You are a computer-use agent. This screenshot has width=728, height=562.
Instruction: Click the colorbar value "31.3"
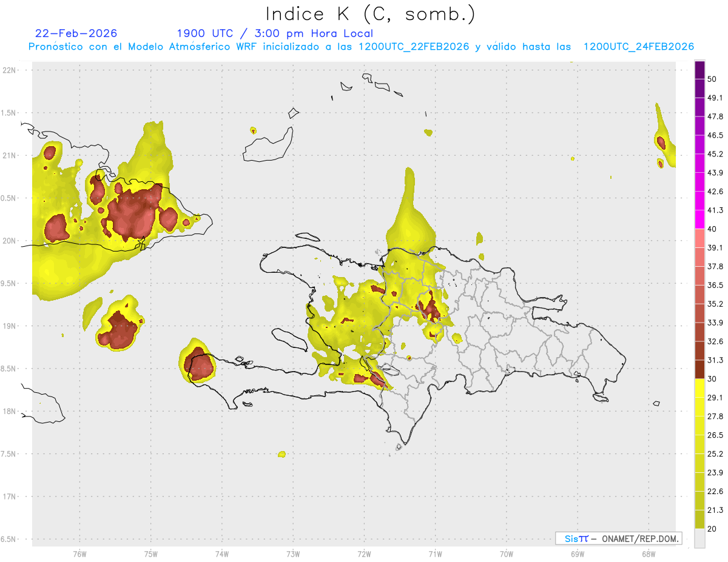coord(715,360)
